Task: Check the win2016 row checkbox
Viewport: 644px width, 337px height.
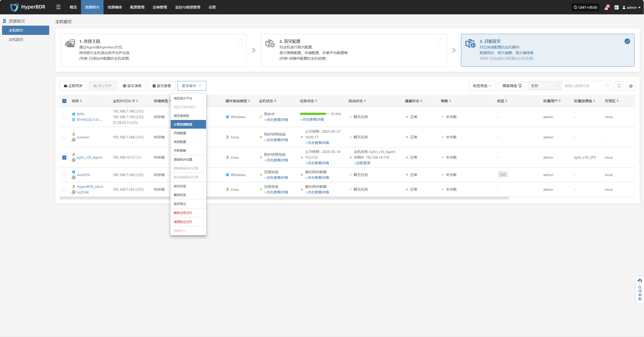Action: coord(64,175)
